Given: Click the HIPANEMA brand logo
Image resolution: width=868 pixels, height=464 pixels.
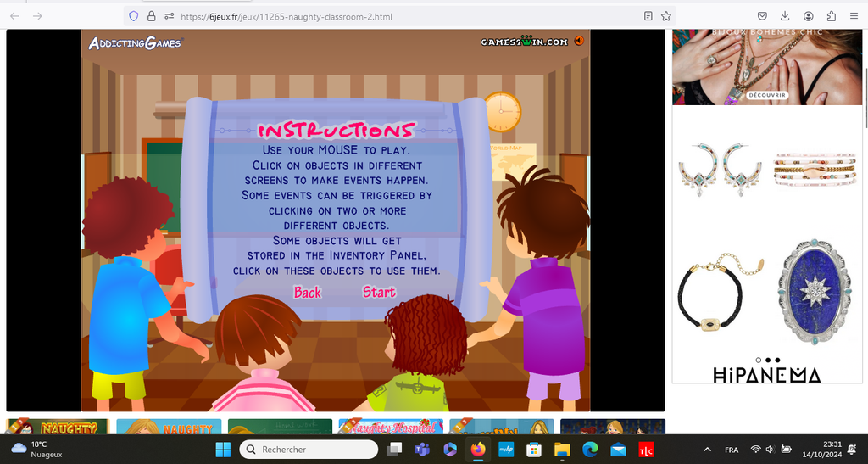Looking at the screenshot, I should (x=766, y=376).
